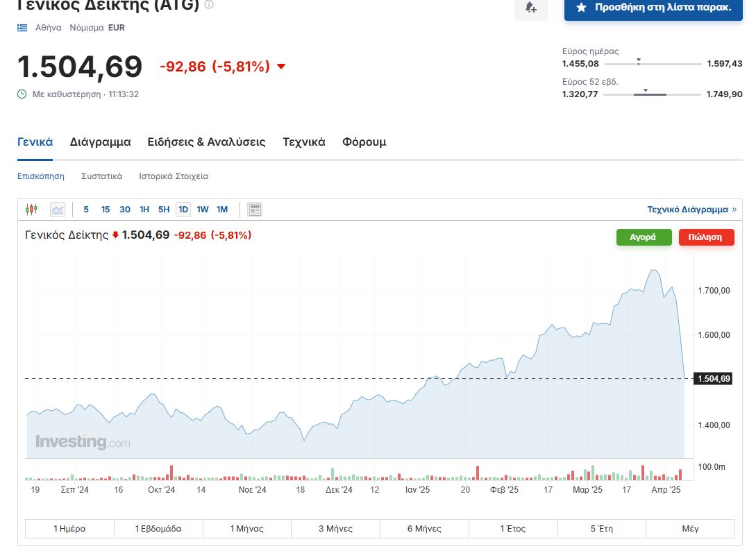The image size is (756, 560).
Task: Expand chart to Μέγ range
Action: tap(690, 529)
